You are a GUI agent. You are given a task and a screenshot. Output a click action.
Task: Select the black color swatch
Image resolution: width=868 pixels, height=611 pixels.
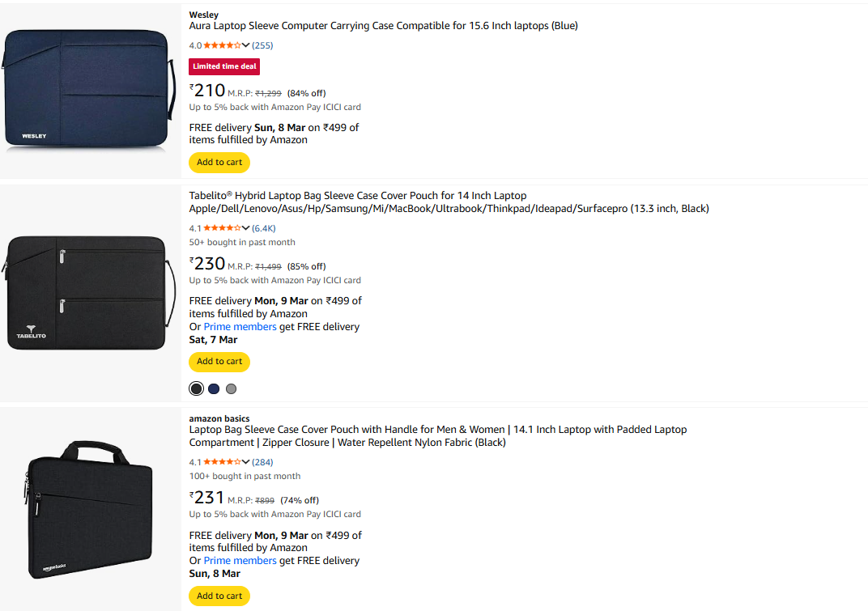tap(196, 388)
